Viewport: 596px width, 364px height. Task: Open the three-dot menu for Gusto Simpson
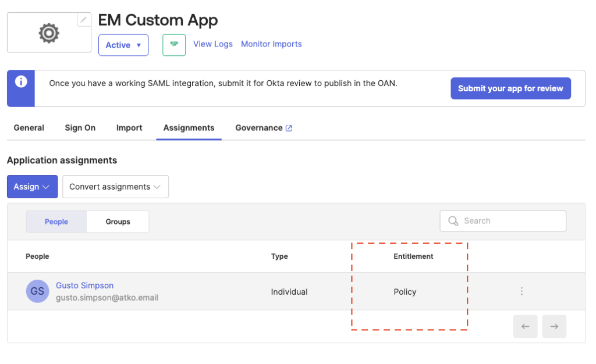point(521,291)
